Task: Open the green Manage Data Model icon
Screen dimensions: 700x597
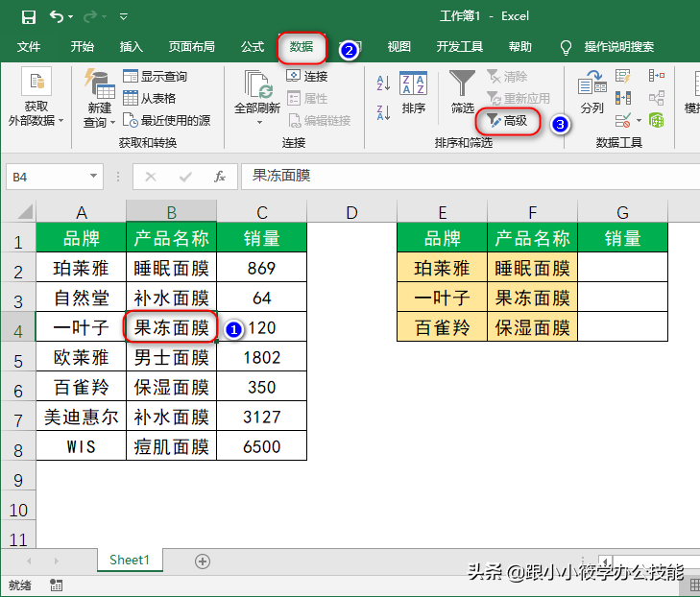Action: click(x=656, y=120)
